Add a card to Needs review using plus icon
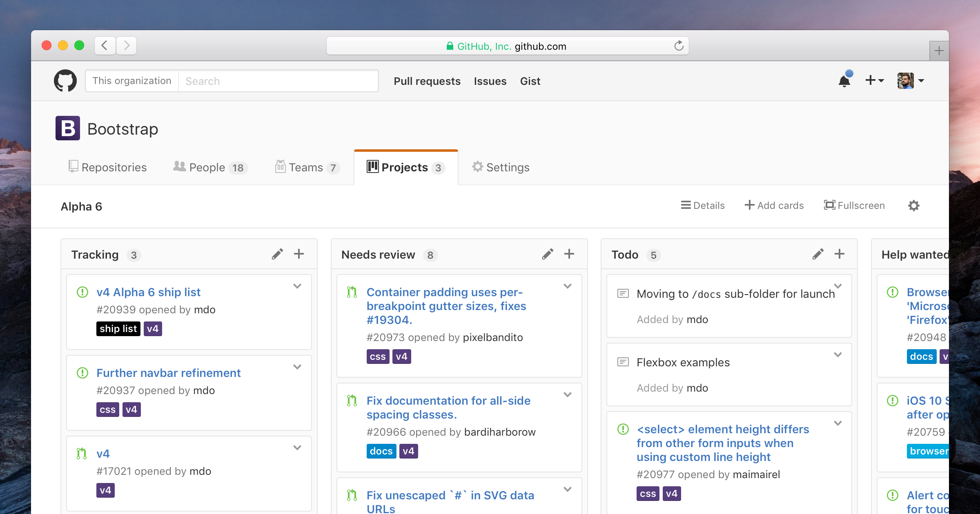The width and height of the screenshot is (980, 514). pyautogui.click(x=569, y=254)
